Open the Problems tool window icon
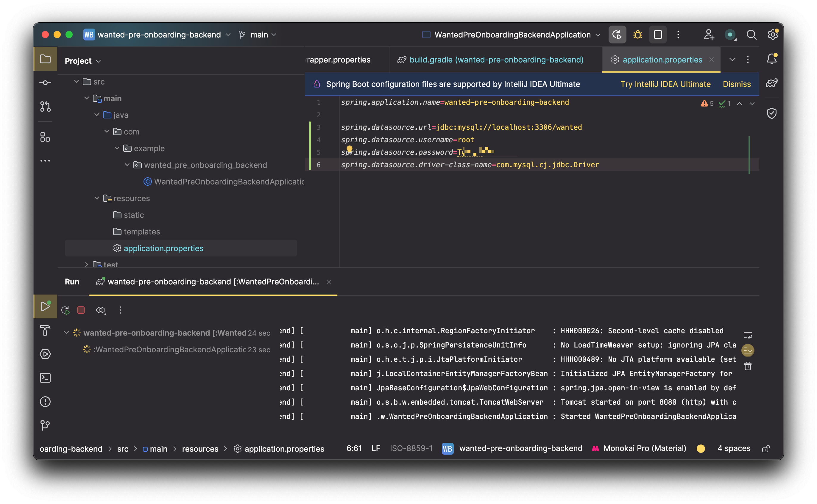Image resolution: width=817 pixels, height=504 pixels. point(45,402)
